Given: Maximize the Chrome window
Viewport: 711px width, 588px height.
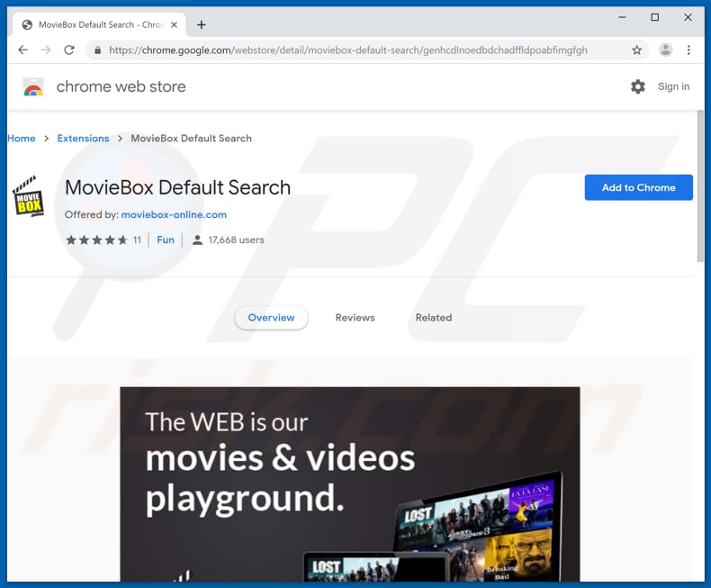Looking at the screenshot, I should (x=655, y=17).
